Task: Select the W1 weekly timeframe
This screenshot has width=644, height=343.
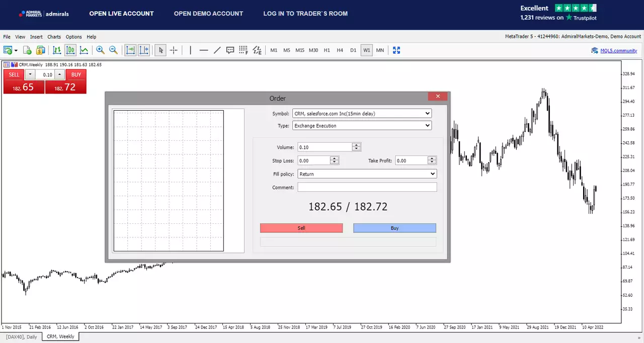Action: (367, 50)
